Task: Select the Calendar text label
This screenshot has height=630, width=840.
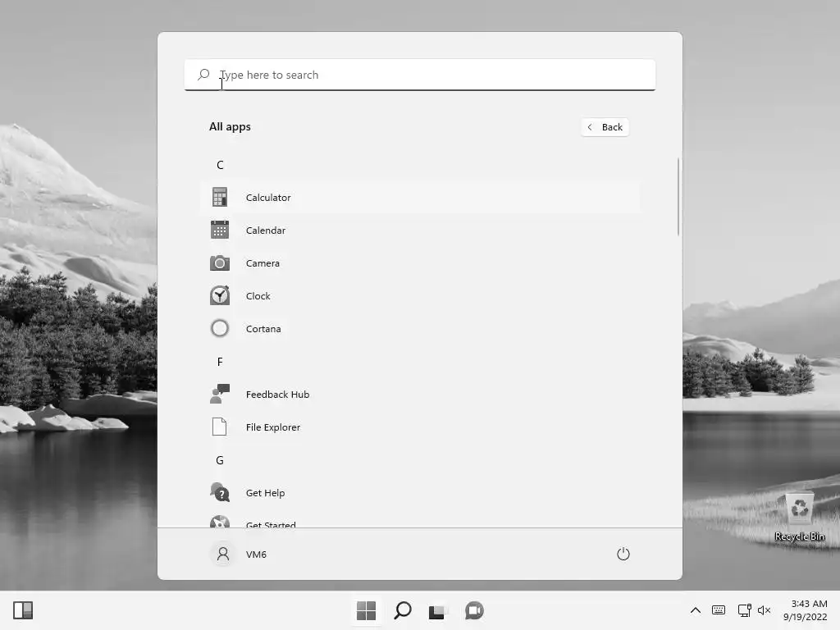Action: click(266, 231)
